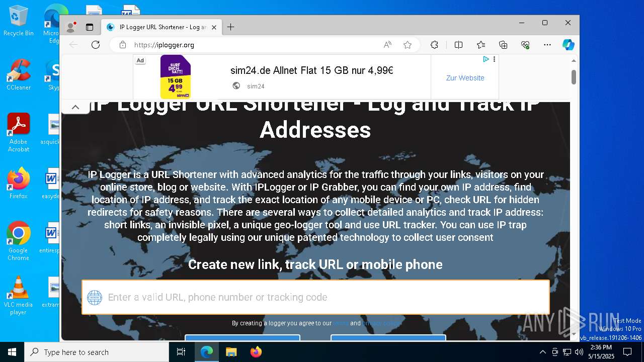The height and width of the screenshot is (362, 644).
Task: Click the sim24 15 GB ad image
Action: pos(176,77)
